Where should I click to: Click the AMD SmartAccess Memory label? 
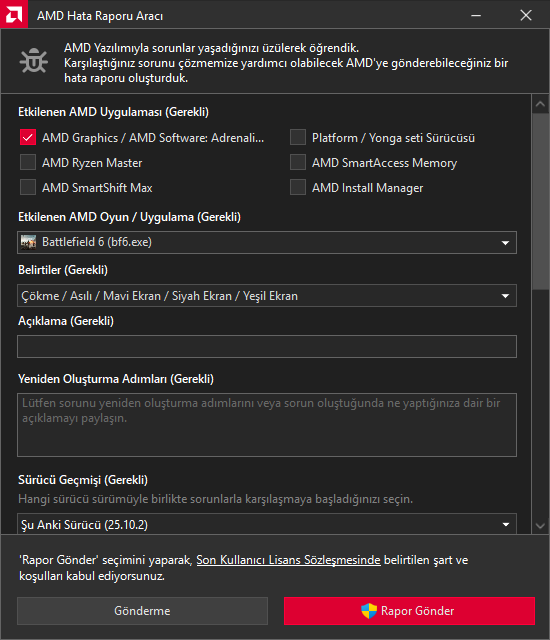(x=384, y=163)
